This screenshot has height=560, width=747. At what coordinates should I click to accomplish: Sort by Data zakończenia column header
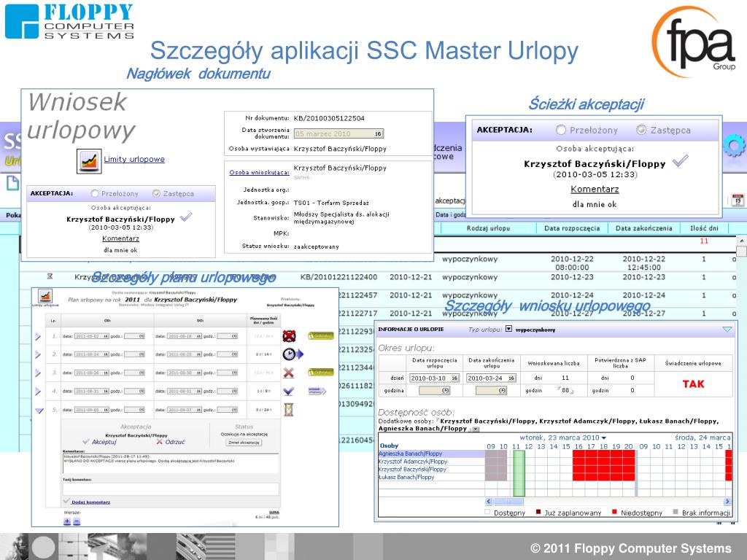point(643,228)
